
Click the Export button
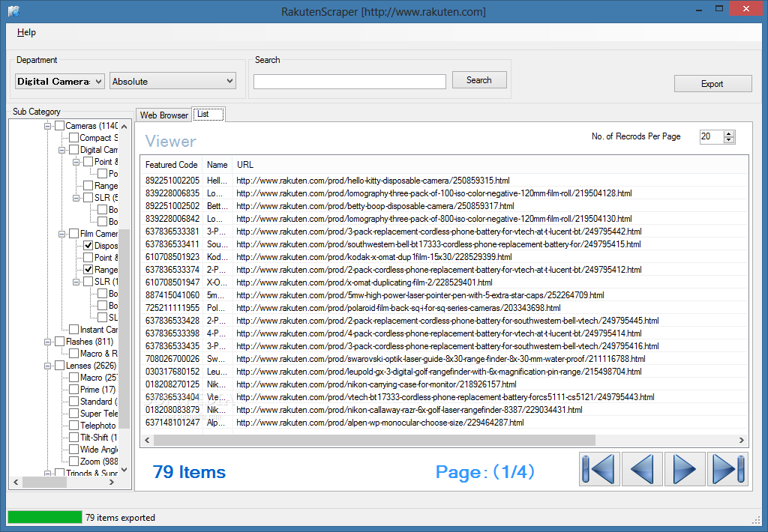point(712,84)
